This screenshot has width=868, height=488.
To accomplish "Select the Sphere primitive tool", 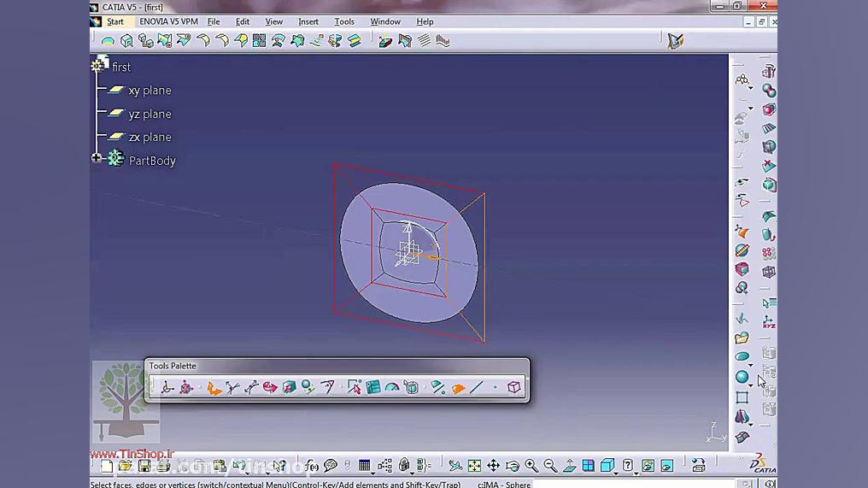I will tap(742, 377).
